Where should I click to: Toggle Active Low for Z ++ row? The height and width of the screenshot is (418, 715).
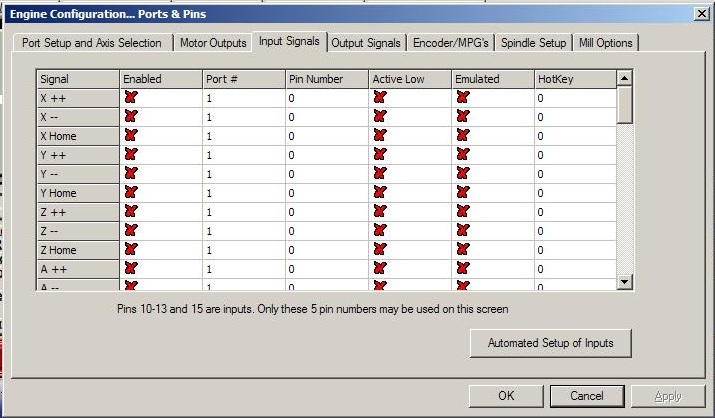(x=380, y=212)
